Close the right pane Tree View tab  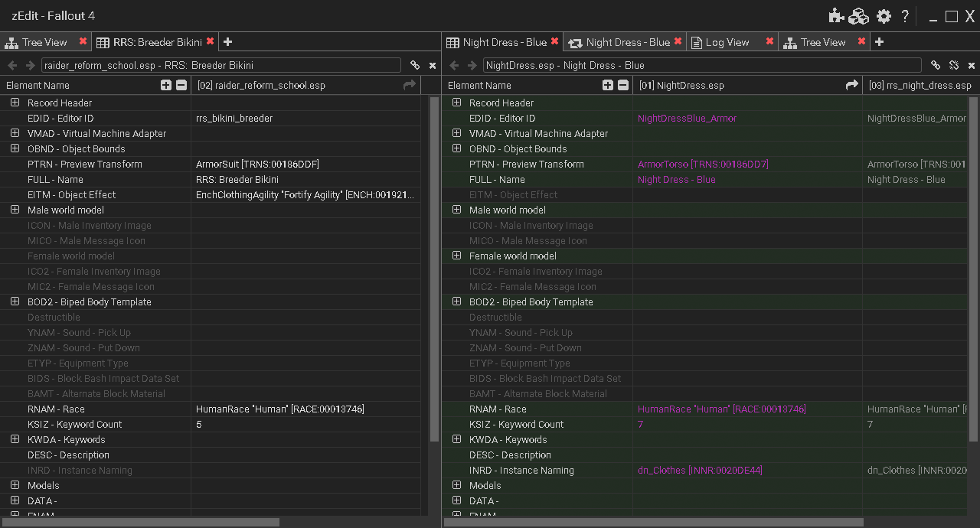point(861,41)
